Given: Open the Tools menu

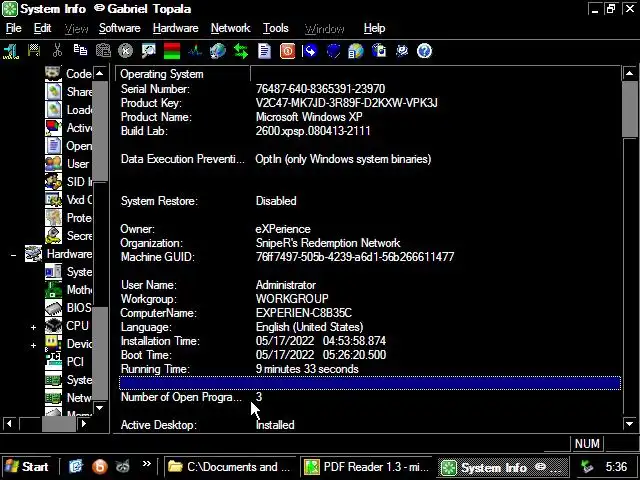Looking at the screenshot, I should pos(276,28).
